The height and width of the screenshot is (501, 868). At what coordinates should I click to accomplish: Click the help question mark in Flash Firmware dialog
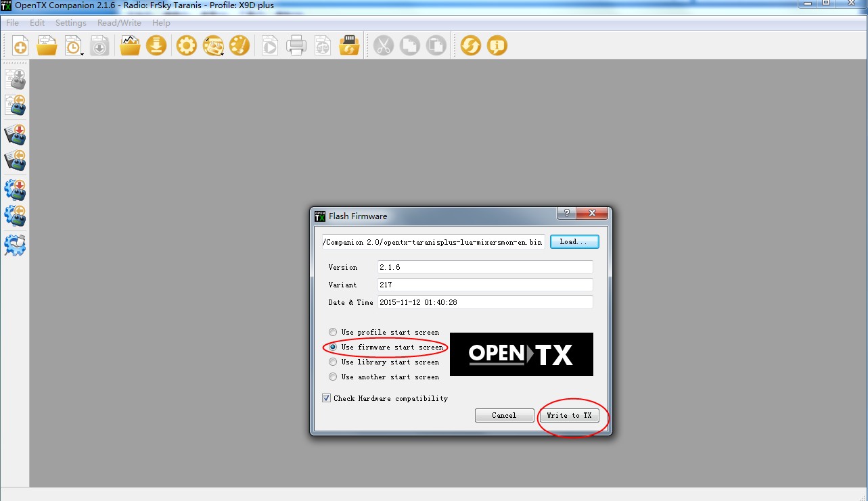[x=566, y=213]
